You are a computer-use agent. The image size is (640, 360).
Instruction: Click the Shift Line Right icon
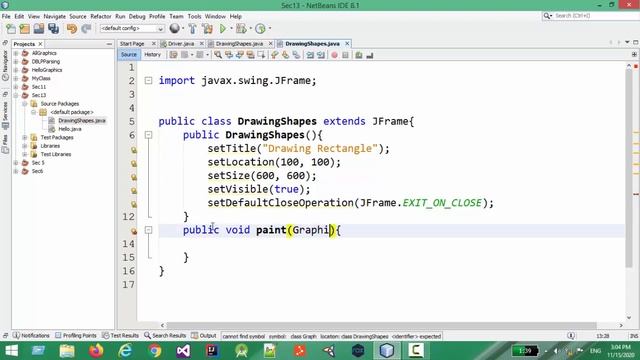tap(321, 55)
